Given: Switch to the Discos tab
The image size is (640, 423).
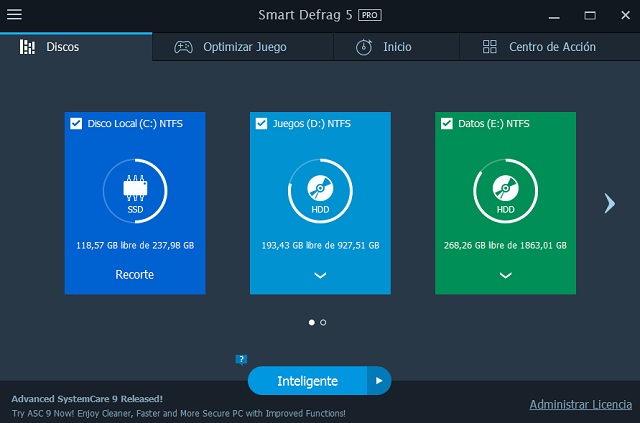Looking at the screenshot, I should coord(76,47).
